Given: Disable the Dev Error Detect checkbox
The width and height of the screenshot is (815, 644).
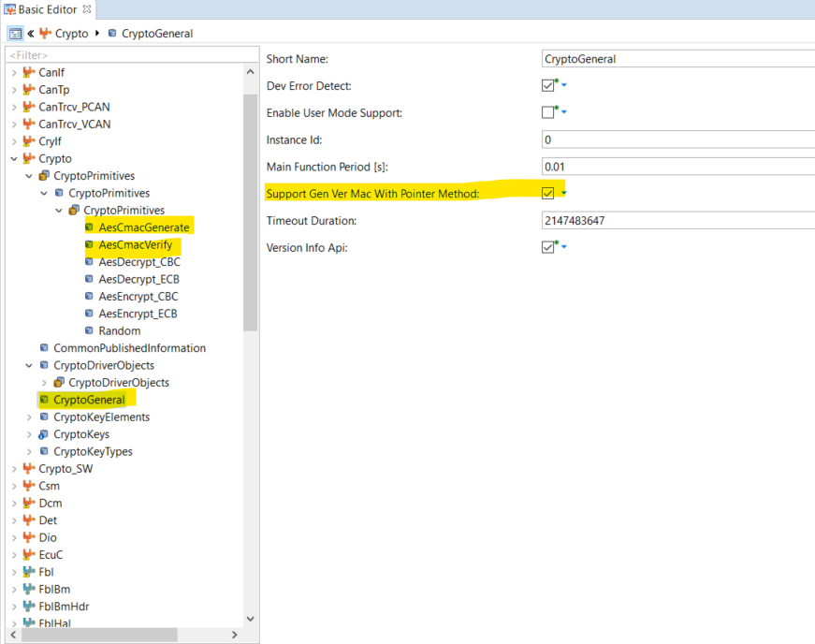Looking at the screenshot, I should pyautogui.click(x=547, y=84).
